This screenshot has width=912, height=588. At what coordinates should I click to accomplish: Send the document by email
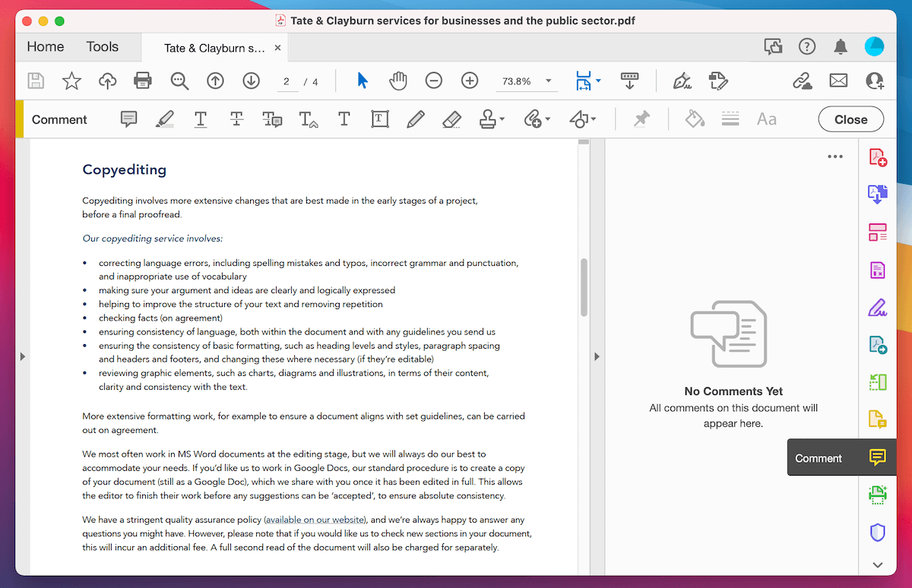click(x=837, y=80)
